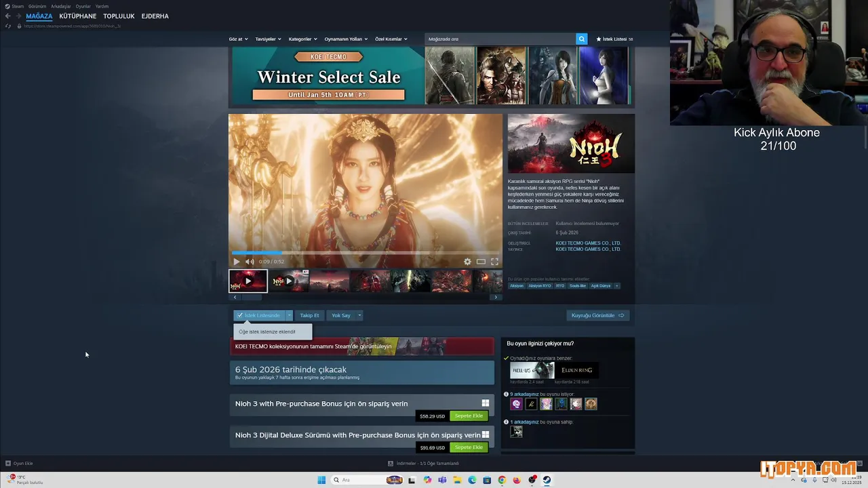
Task: Click the Yok Say button
Action: (341, 315)
